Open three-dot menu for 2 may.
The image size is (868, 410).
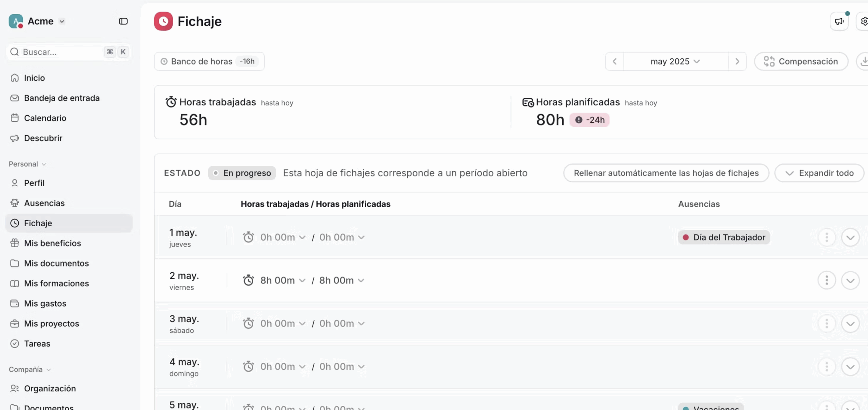click(x=827, y=280)
